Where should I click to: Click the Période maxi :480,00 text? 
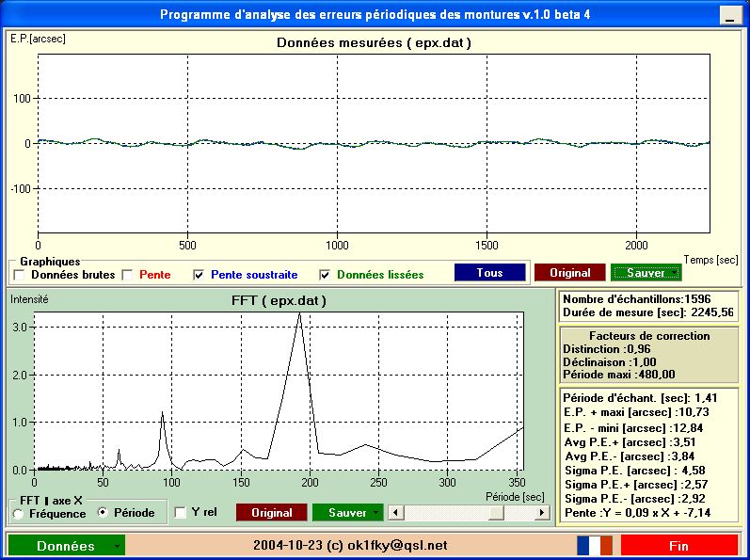point(619,375)
